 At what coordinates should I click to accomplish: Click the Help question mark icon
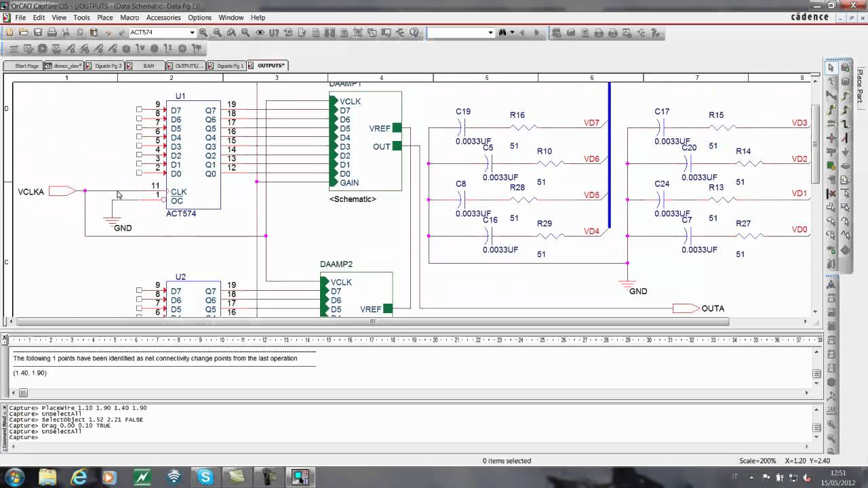point(414,32)
